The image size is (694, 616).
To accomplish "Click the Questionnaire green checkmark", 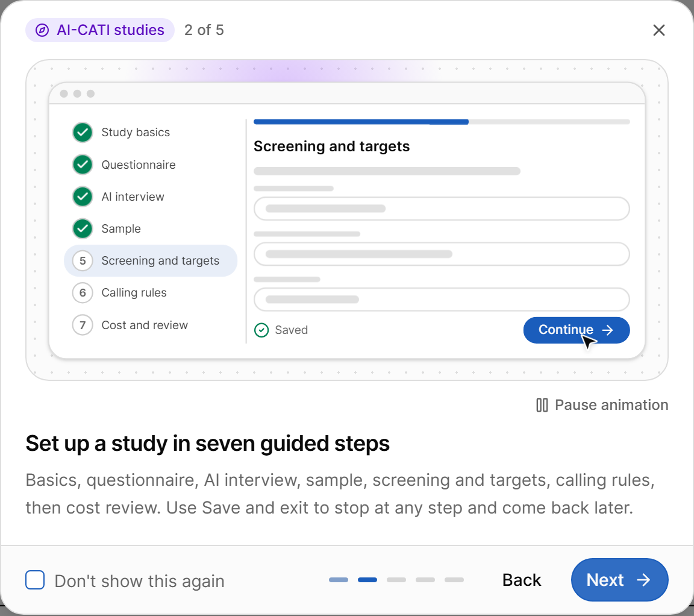I will [83, 165].
